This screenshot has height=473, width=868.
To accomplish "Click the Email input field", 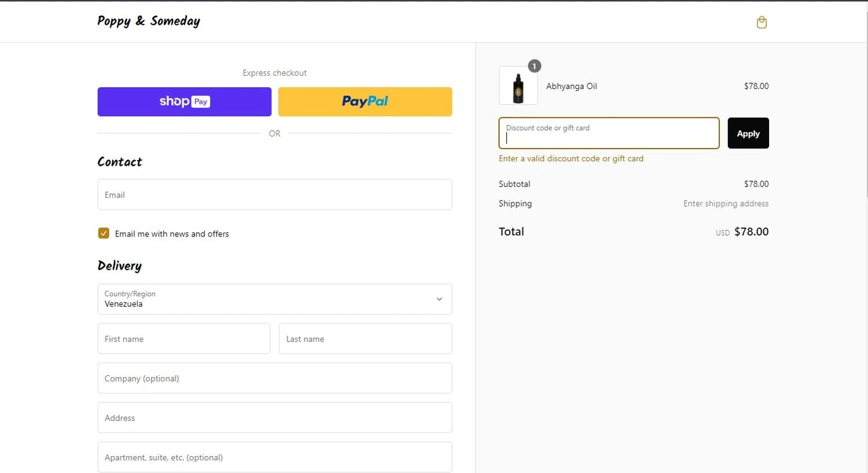I will [x=274, y=195].
